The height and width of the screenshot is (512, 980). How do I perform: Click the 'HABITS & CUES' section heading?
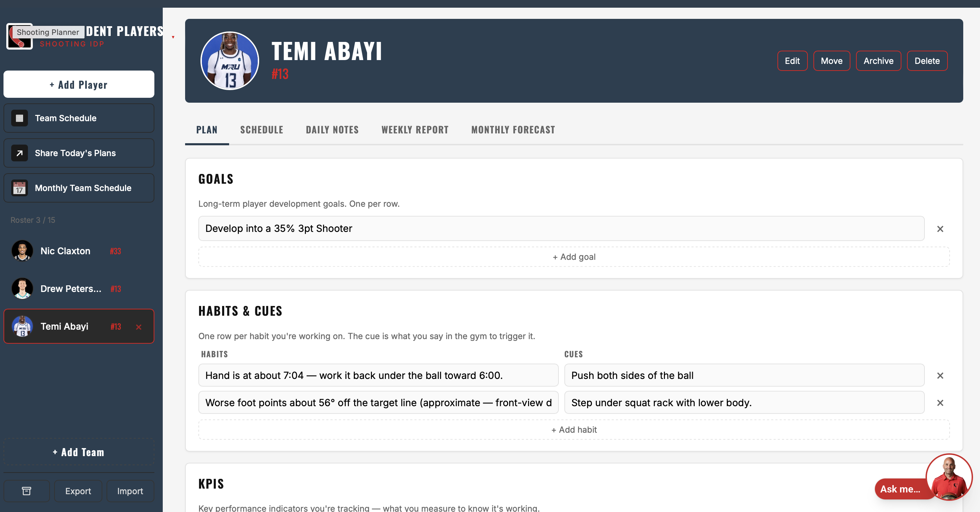[x=240, y=311]
